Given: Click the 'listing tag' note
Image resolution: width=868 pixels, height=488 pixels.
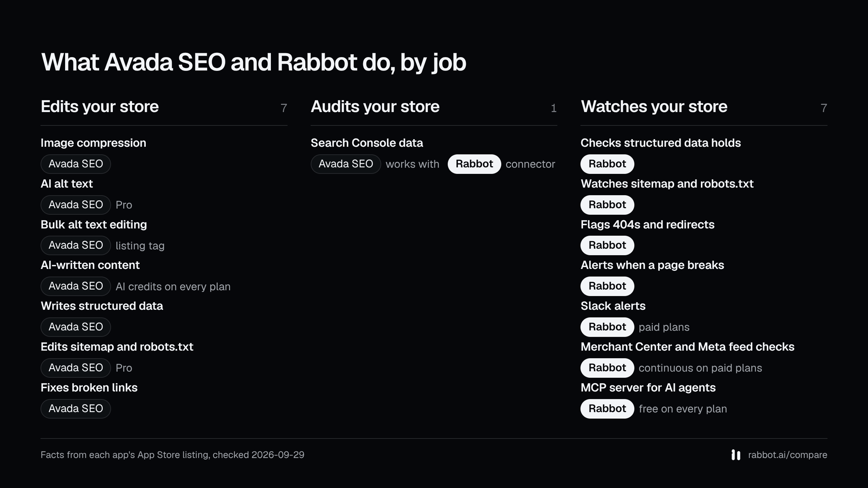Looking at the screenshot, I should point(140,246).
